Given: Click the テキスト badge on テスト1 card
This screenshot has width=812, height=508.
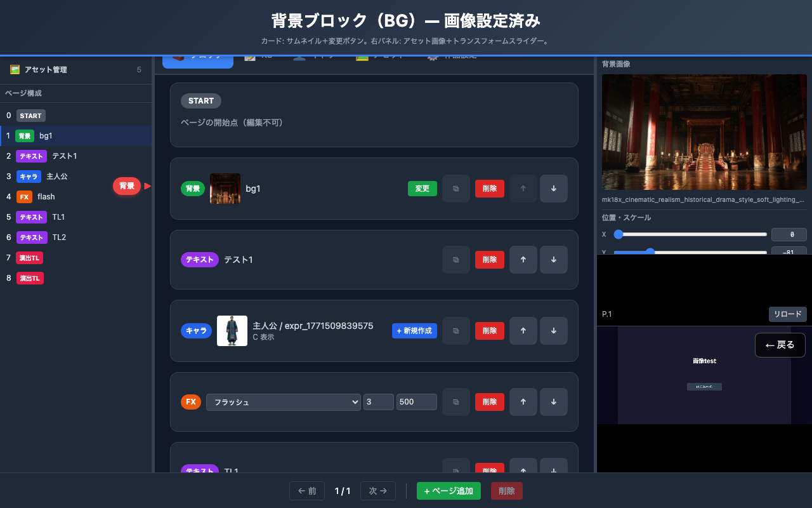Looking at the screenshot, I should click(200, 260).
